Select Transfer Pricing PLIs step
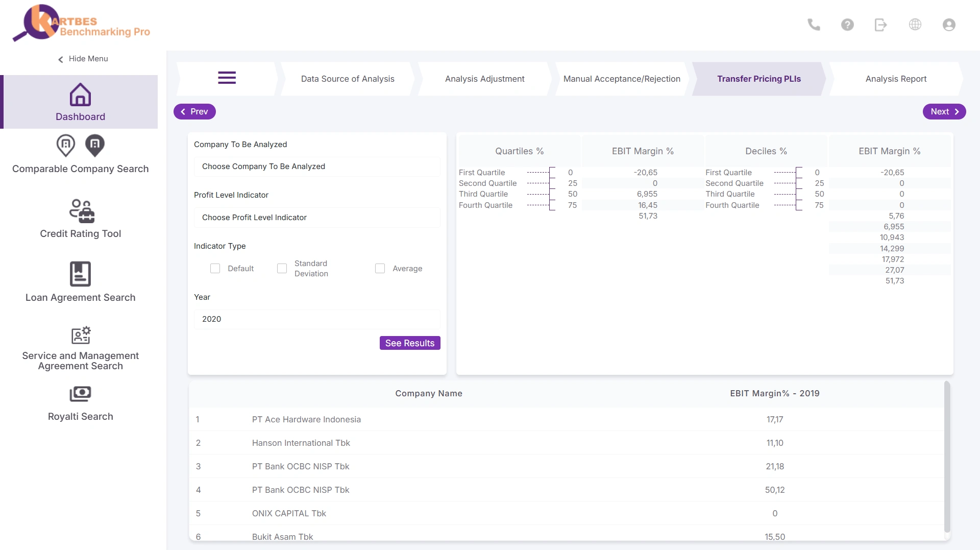This screenshot has height=550, width=980. click(x=758, y=79)
